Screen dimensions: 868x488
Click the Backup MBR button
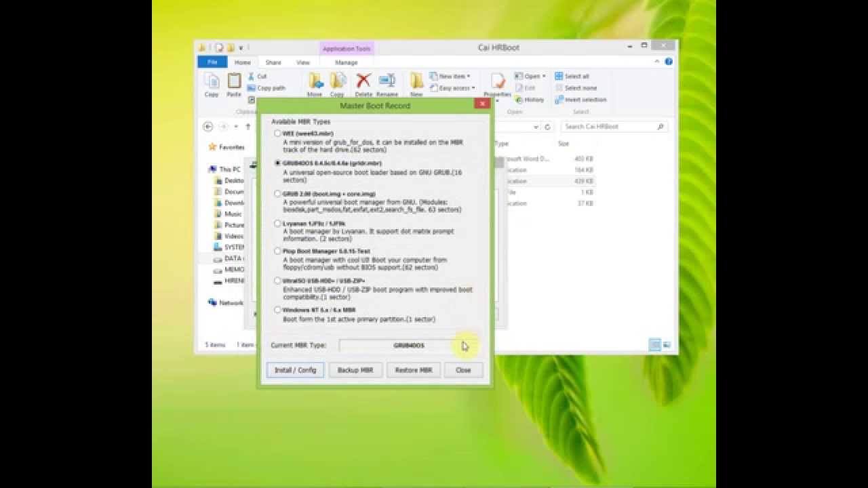tap(355, 370)
